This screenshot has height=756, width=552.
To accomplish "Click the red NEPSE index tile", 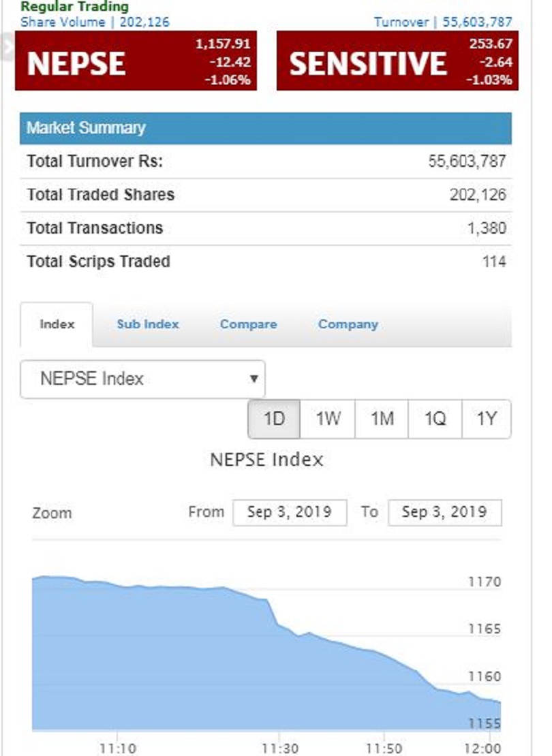I will coord(136,62).
